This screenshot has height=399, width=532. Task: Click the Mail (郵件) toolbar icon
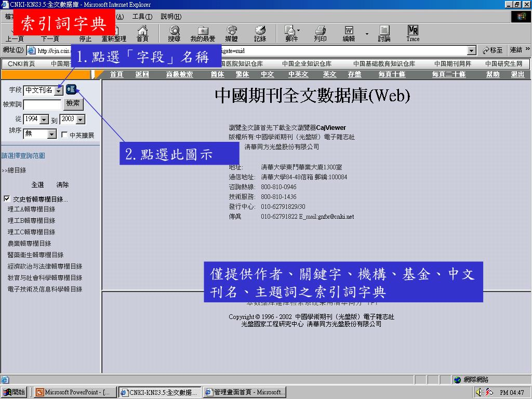(292, 34)
